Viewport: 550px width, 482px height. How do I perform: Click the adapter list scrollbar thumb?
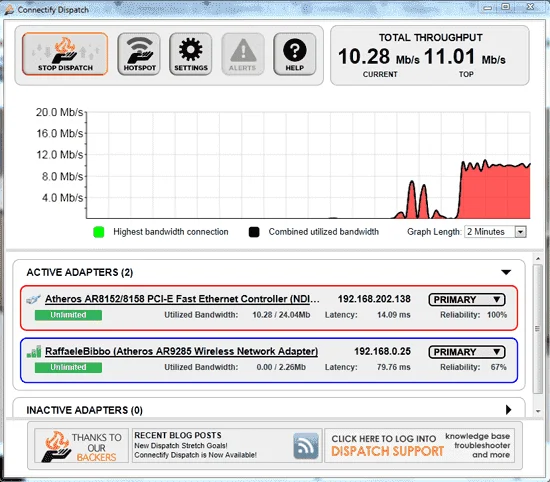point(538,329)
